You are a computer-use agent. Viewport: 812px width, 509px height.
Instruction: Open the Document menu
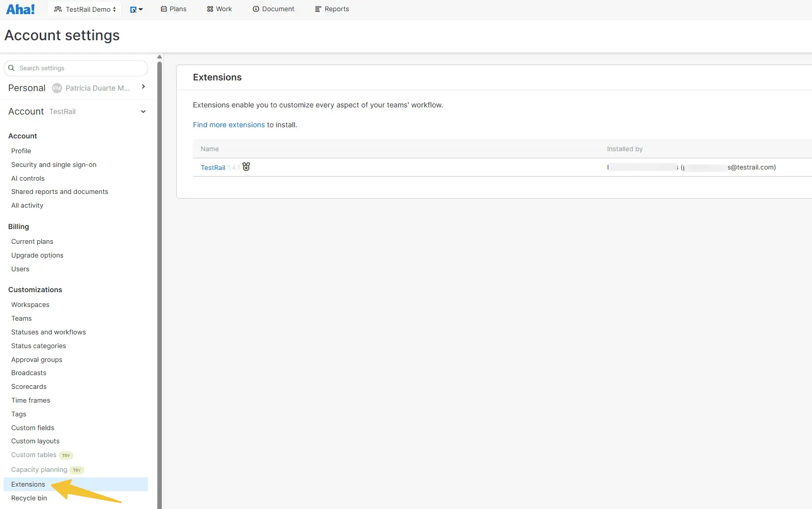point(273,9)
